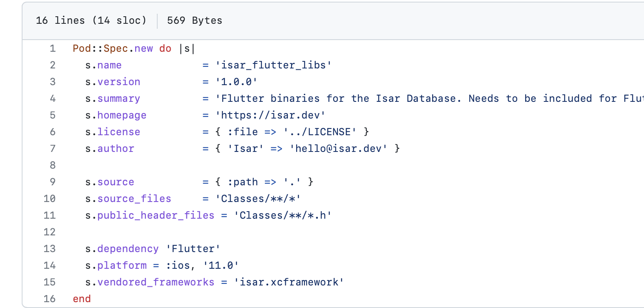Screen dimensions: 644x308
Task: Click line number 1 in the gutter
Action: click(53, 48)
